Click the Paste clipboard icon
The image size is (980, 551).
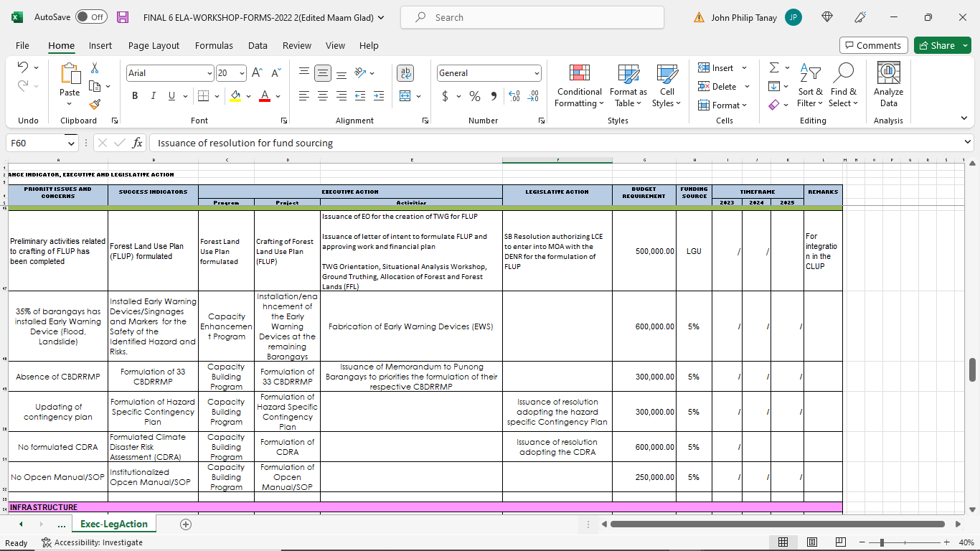click(x=70, y=74)
